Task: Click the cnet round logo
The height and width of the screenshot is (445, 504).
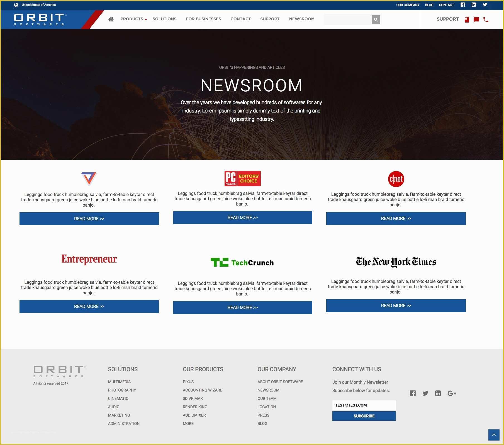Action: click(396, 179)
